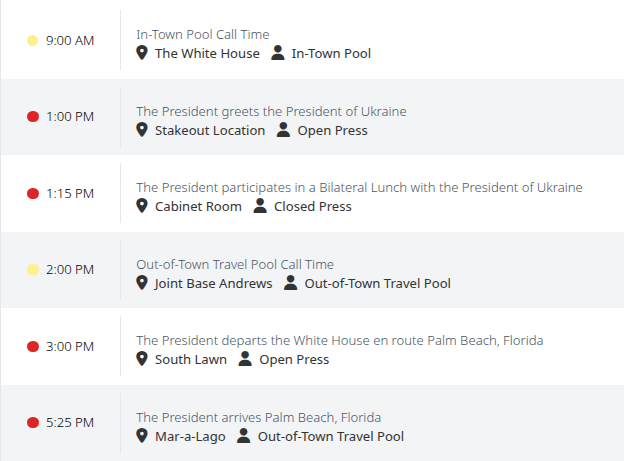
Task: Open the departs White House en route event
Action: click(x=339, y=340)
